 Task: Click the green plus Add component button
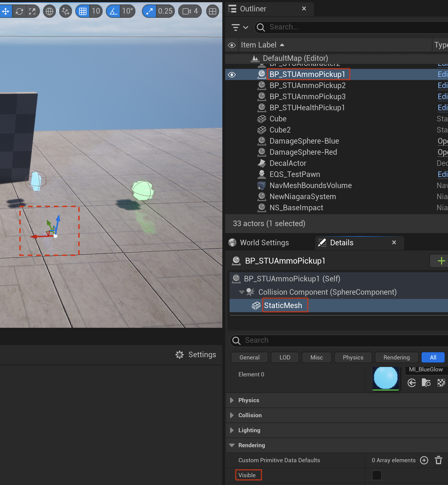(x=441, y=261)
